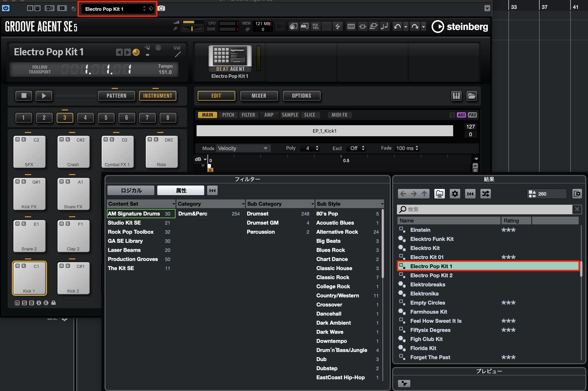
Task: Toggle the FIX VEL button
Action: point(315,26)
